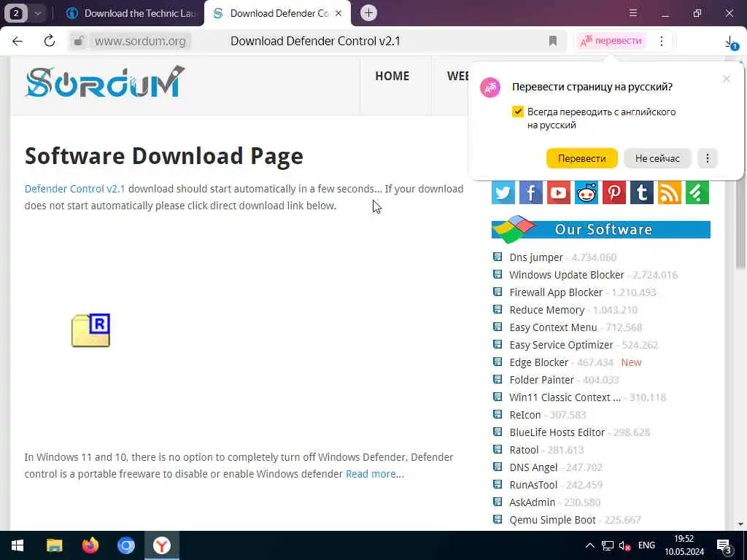Open the YouTube social icon

click(558, 192)
